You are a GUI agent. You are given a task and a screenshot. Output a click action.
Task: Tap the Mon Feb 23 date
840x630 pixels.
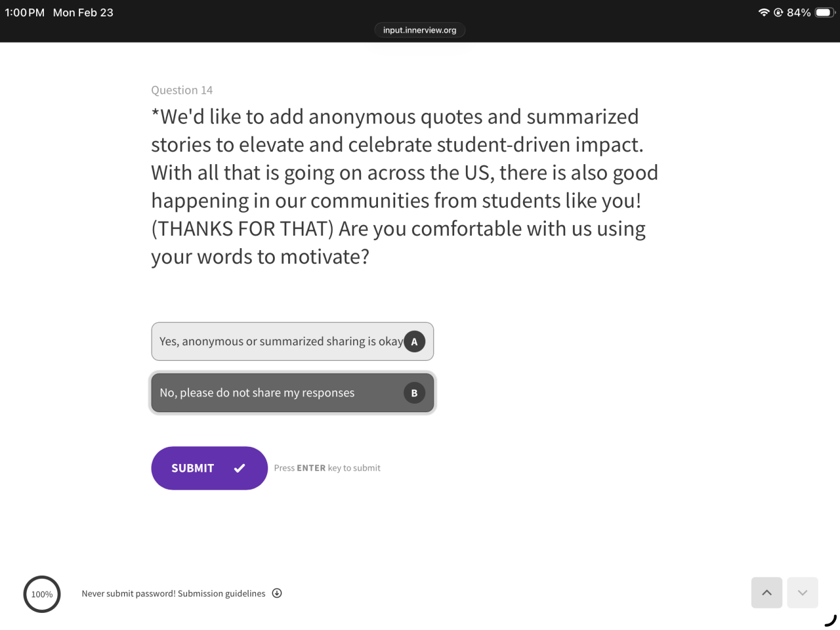click(x=83, y=12)
